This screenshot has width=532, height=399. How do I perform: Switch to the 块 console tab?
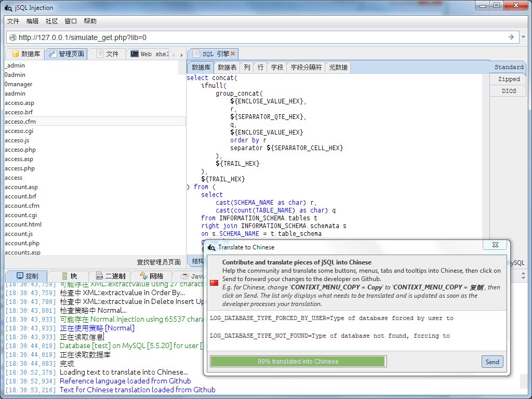69,276
